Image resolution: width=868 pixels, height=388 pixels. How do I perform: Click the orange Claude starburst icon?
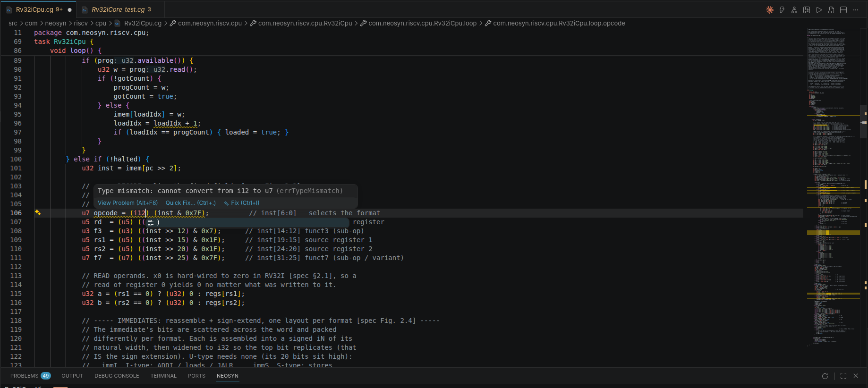pyautogui.click(x=770, y=10)
